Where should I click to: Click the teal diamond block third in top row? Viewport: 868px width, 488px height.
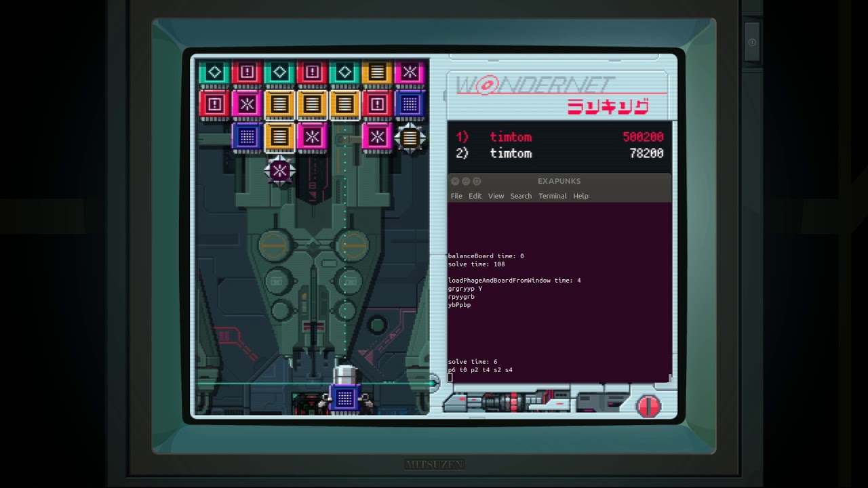click(279, 72)
